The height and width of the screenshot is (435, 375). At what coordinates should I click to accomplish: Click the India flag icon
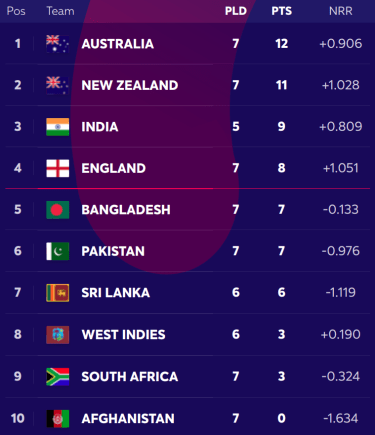[58, 127]
